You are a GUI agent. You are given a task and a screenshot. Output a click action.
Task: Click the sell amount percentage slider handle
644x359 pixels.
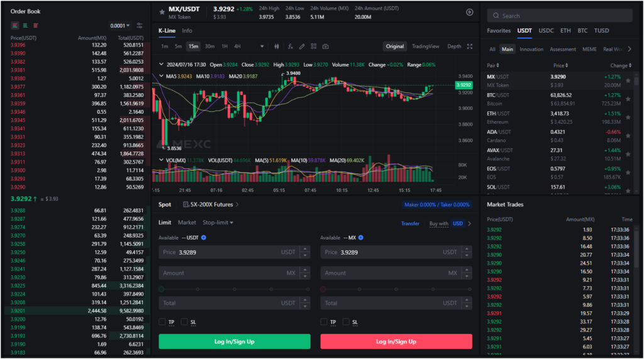click(323, 289)
